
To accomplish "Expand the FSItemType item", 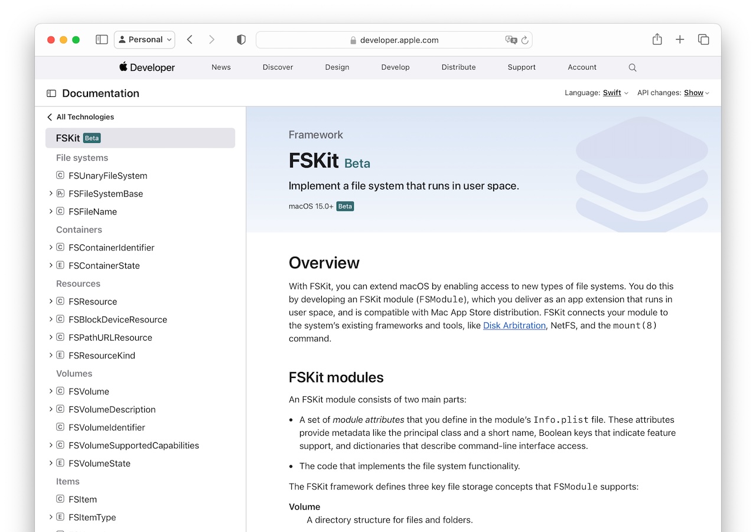I will (51, 517).
